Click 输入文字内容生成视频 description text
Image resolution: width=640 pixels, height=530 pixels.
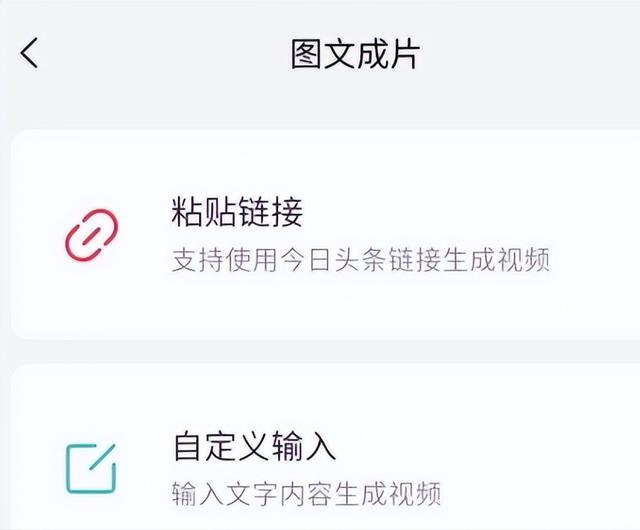[x=306, y=492]
